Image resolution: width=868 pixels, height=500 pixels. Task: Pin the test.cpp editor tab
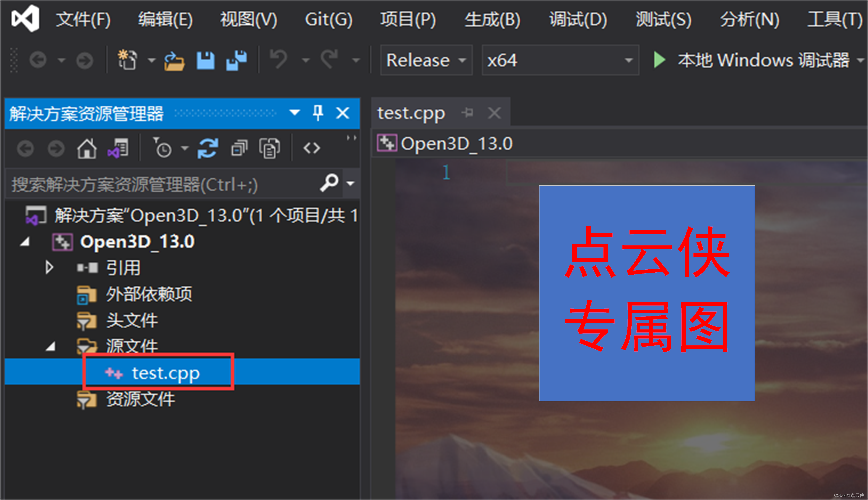(468, 113)
